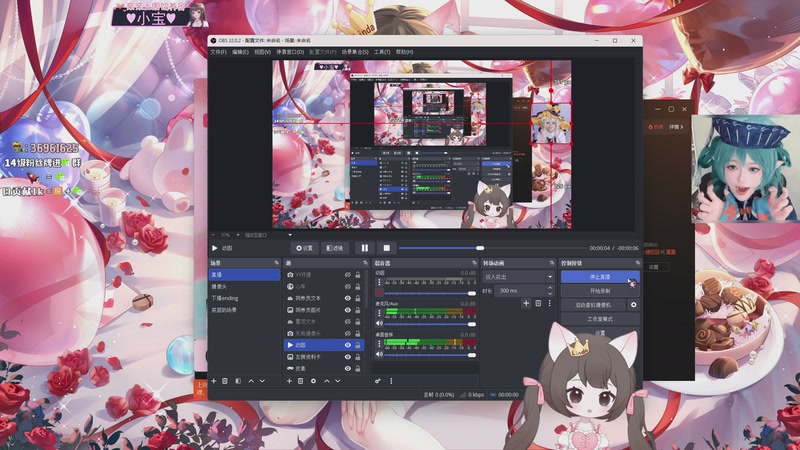The width and height of the screenshot is (800, 450).
Task: Mute the 麦克风/Aux audio track
Action: 379,323
